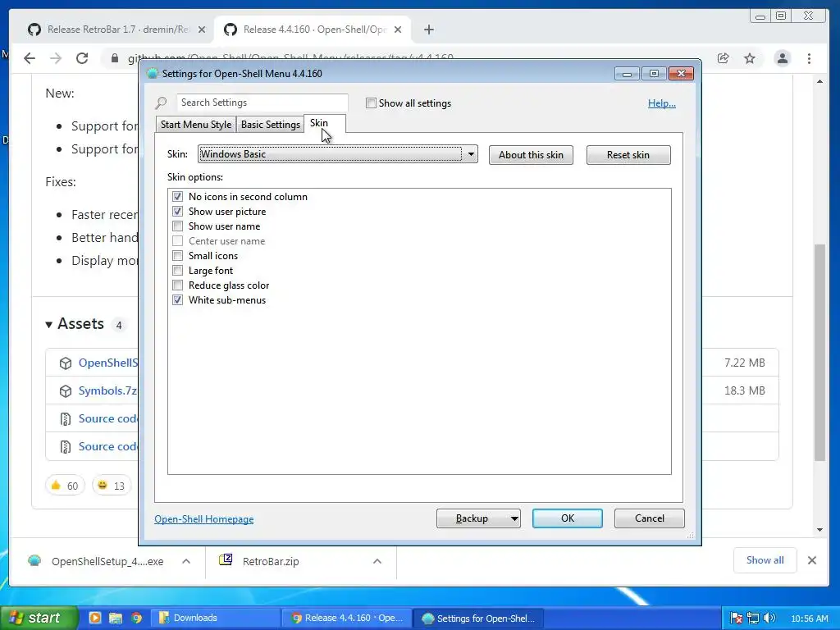The height and width of the screenshot is (630, 840).
Task: Switch to Start Menu Style tab
Action: tap(195, 125)
